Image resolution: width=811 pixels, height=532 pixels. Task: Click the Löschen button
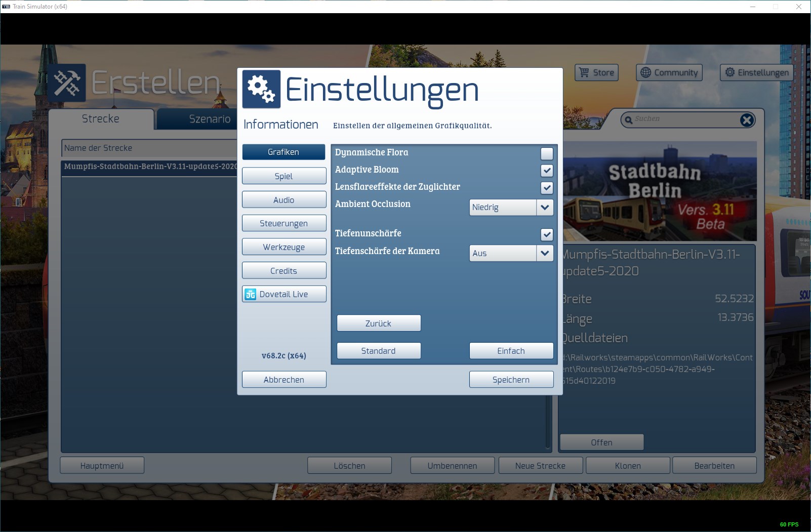pos(349,466)
